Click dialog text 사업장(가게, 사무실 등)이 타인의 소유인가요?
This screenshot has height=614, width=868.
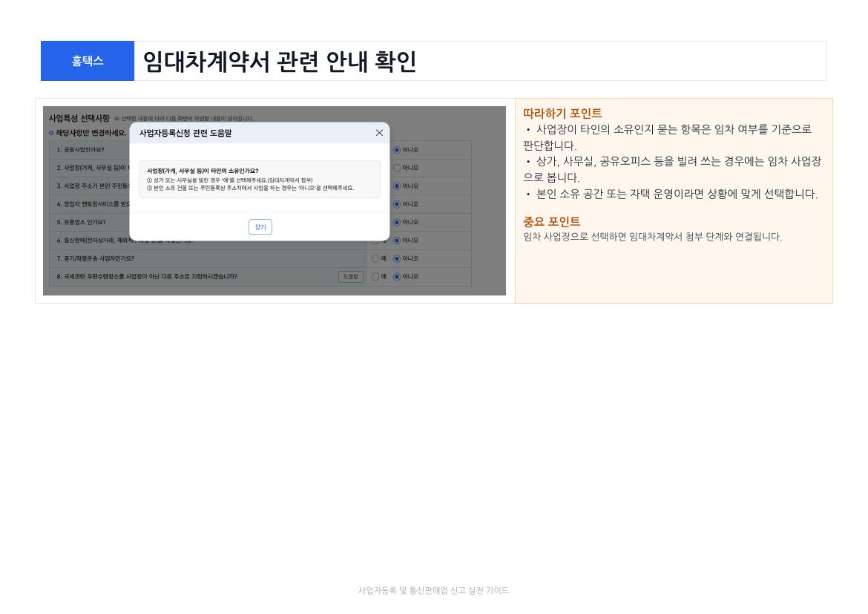[203, 171]
